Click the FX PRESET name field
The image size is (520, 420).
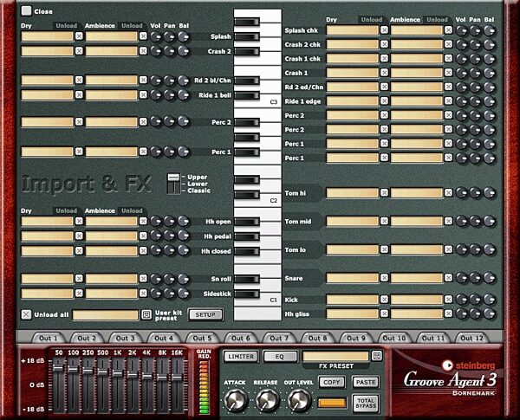tap(335, 356)
